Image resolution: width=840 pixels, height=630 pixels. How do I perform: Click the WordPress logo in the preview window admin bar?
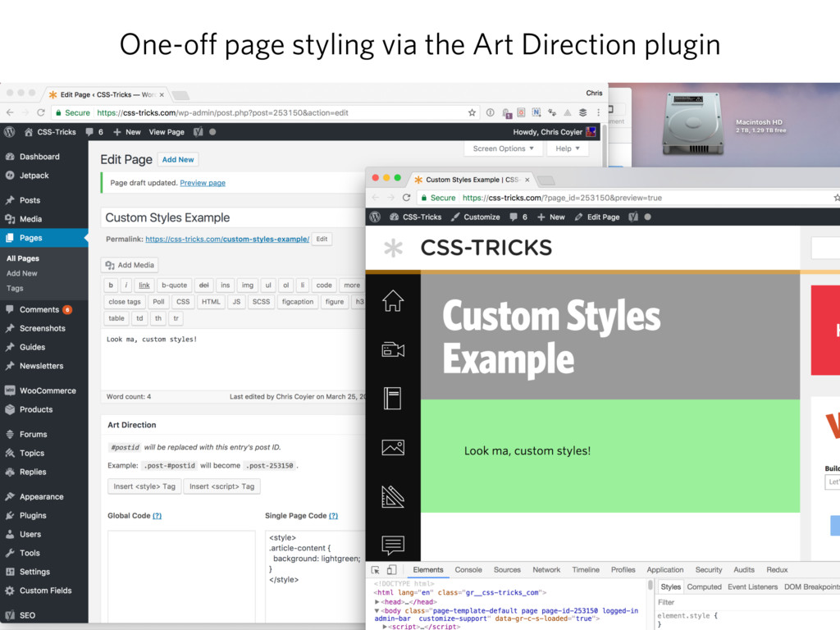tap(375, 217)
